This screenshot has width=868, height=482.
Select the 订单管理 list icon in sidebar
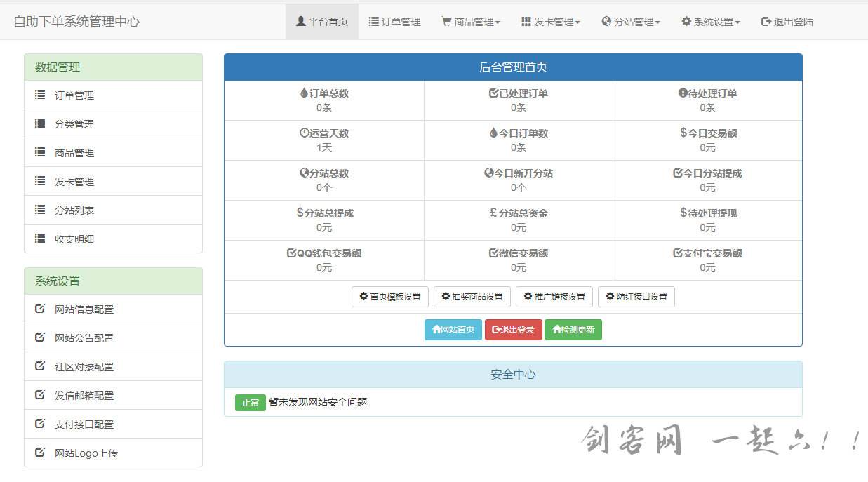pyautogui.click(x=40, y=94)
